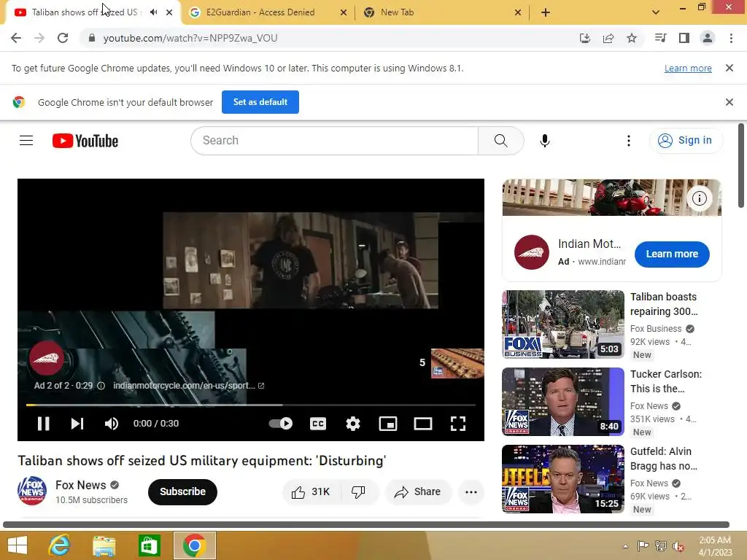This screenshot has height=560, width=747.
Task: Mute the tab via its speaker icon
Action: coord(153,12)
